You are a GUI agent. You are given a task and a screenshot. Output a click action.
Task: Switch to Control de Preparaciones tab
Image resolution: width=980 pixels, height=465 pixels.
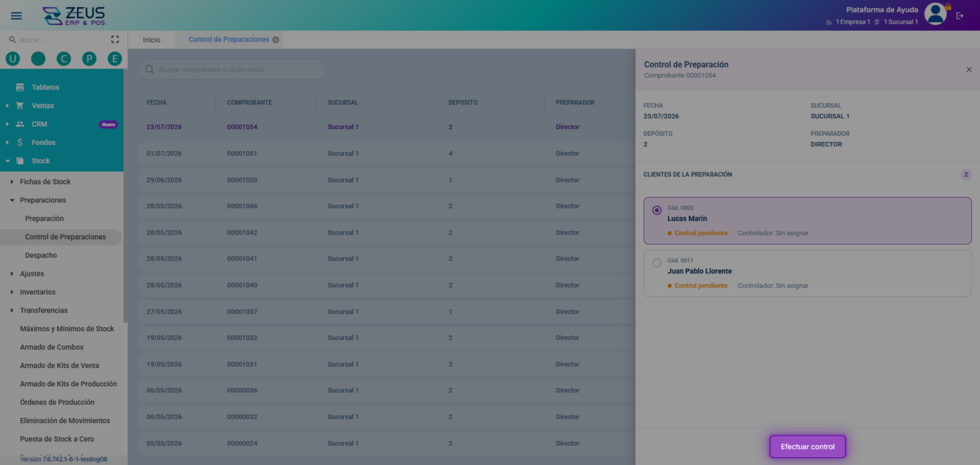pyautogui.click(x=229, y=39)
